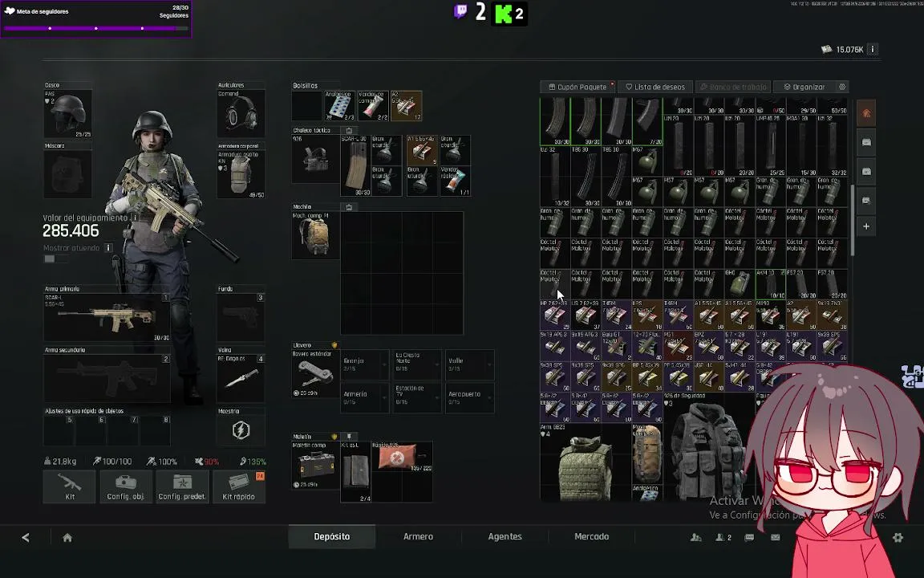This screenshot has width=924, height=578.
Task: Click the Twitch logo overlay
Action: [460, 11]
